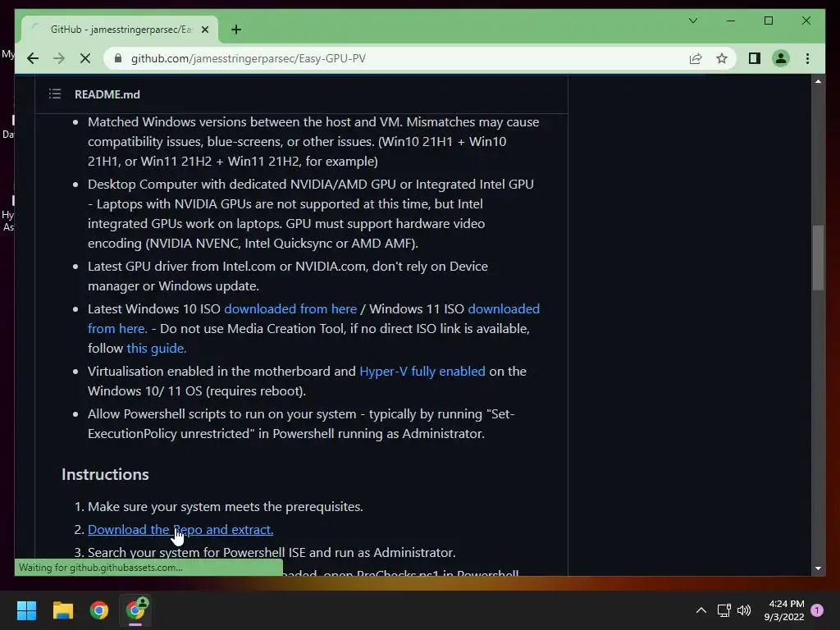This screenshot has width=840, height=630.
Task: Open the 'Hyper-V fully enabled' link
Action: (422, 372)
